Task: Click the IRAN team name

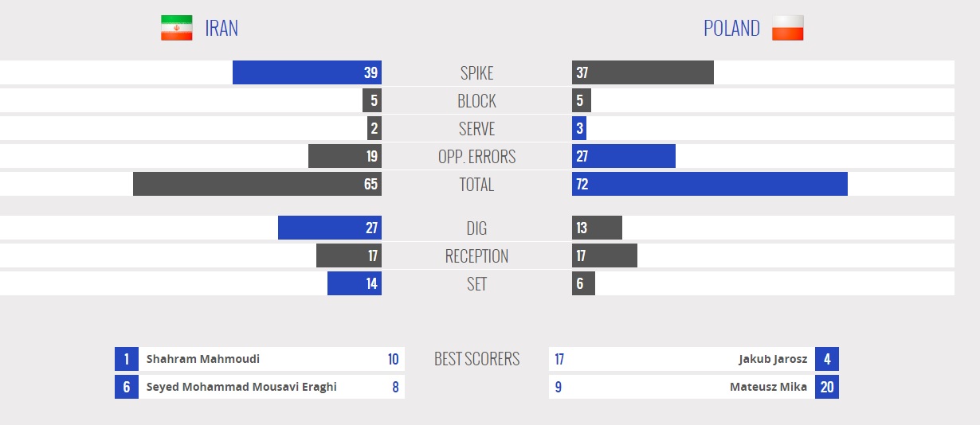Action: pos(221,29)
